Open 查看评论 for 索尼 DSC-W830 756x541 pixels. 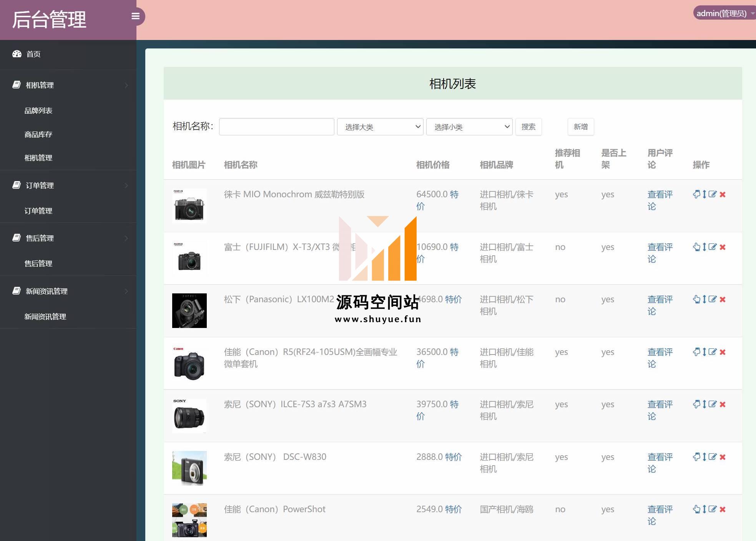[x=660, y=463]
